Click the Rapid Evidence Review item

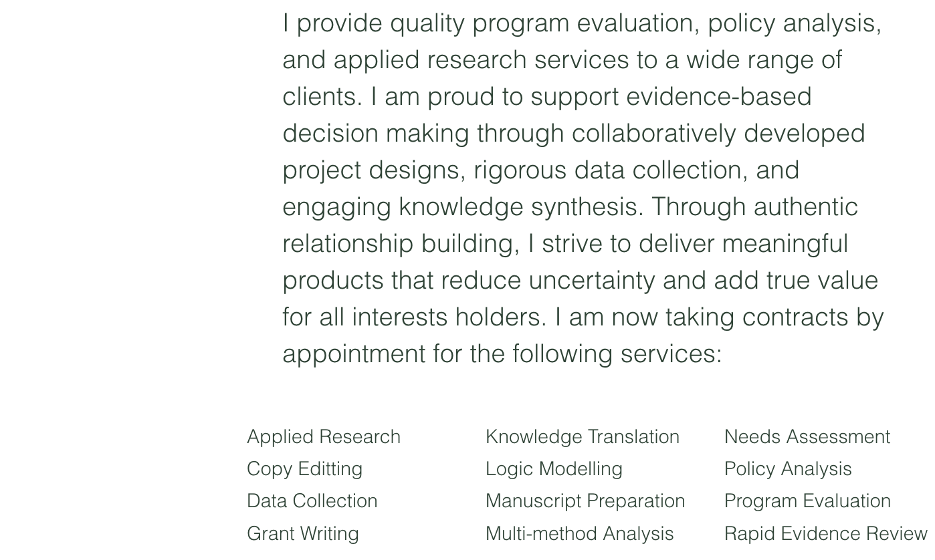coord(826,534)
